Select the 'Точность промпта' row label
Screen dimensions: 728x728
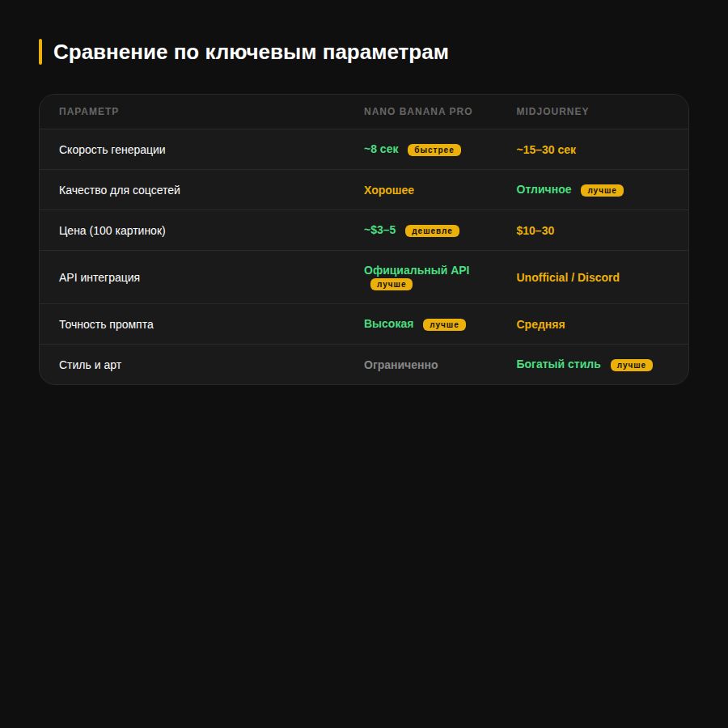coord(106,324)
